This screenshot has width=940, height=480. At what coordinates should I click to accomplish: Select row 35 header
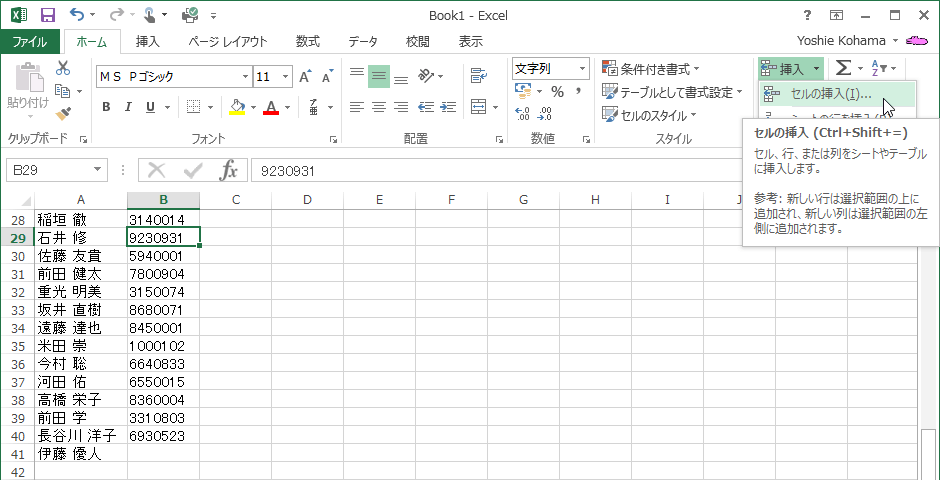click(17, 346)
